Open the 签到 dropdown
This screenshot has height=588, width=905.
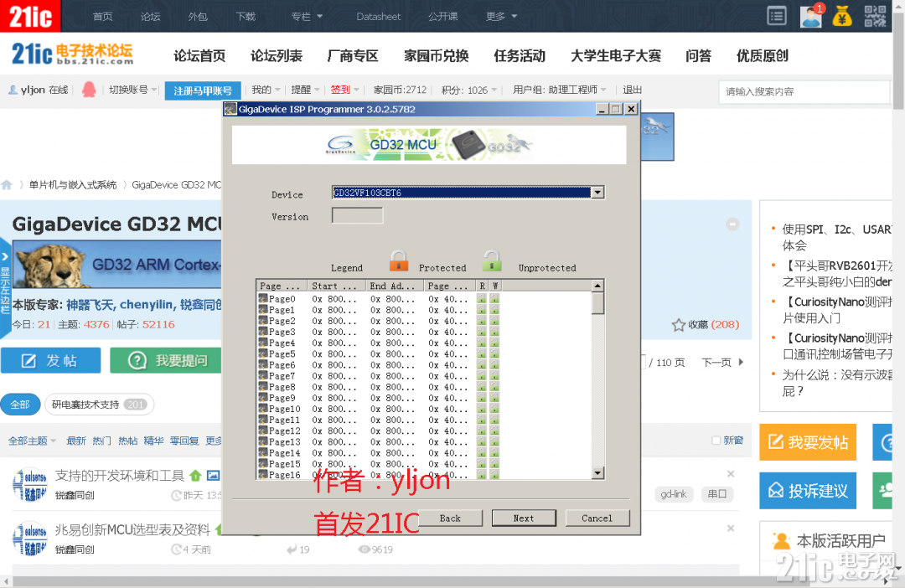(344, 90)
